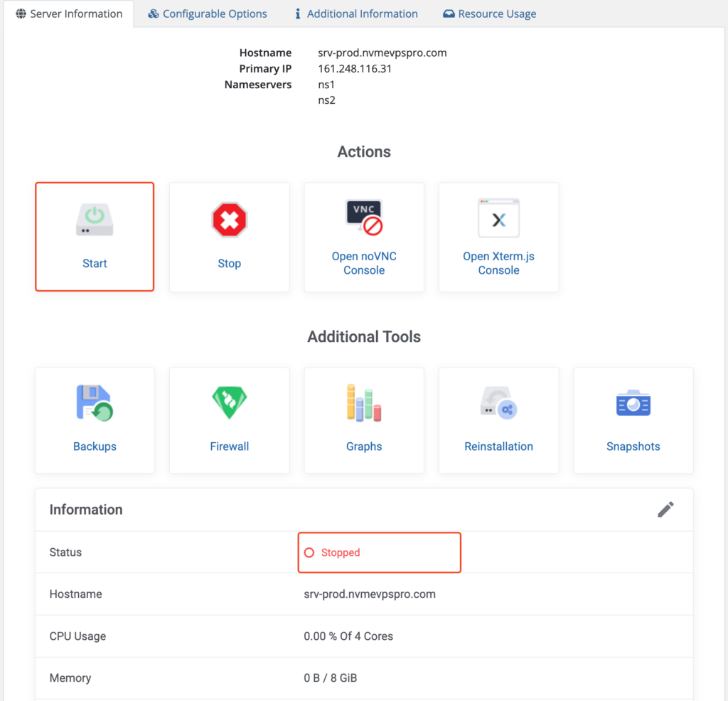This screenshot has width=728, height=701.
Task: Click the Stop text link
Action: [229, 263]
